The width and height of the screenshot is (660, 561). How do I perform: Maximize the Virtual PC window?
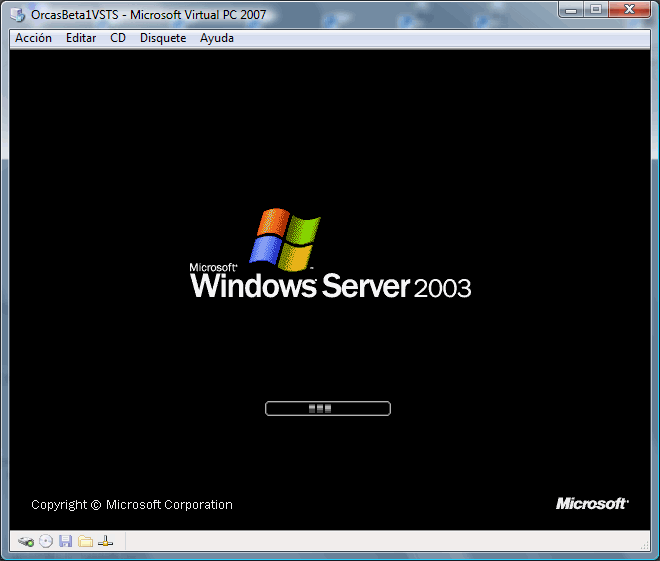[x=596, y=9]
